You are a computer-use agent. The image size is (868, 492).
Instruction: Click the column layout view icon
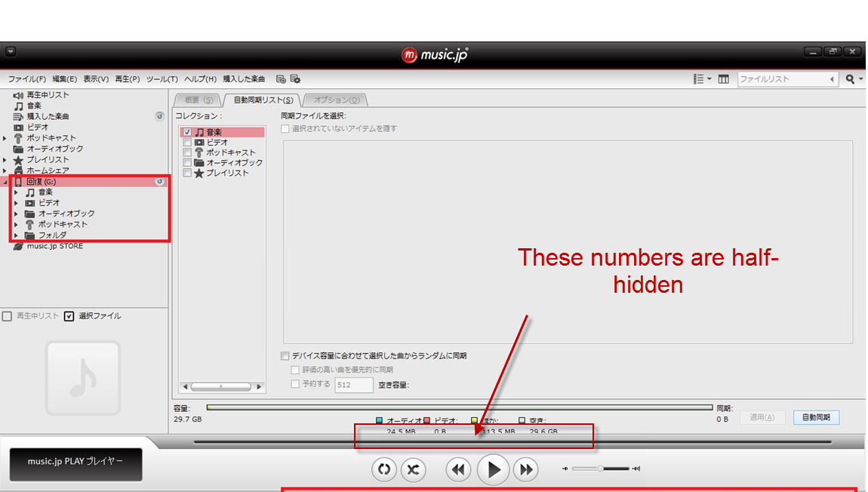[x=723, y=79]
